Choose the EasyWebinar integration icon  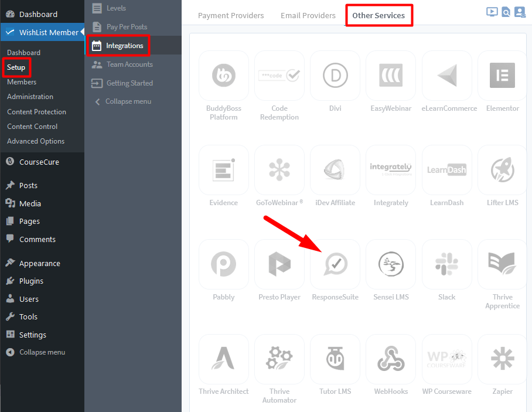pyautogui.click(x=391, y=76)
